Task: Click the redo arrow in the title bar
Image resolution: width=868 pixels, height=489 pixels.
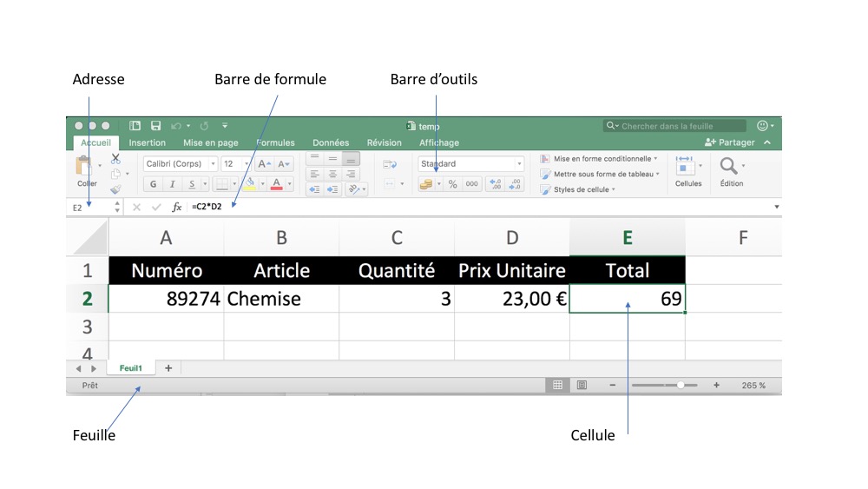Action: (x=204, y=126)
